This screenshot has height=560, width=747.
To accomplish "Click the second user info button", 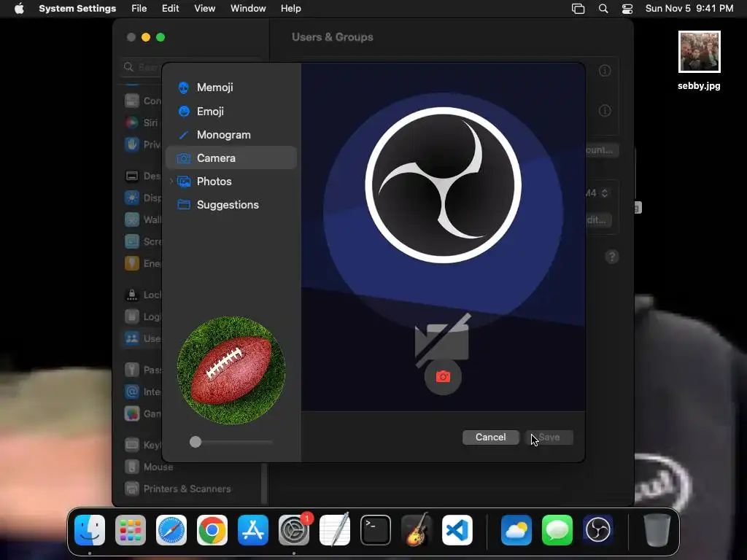I will pos(605,111).
